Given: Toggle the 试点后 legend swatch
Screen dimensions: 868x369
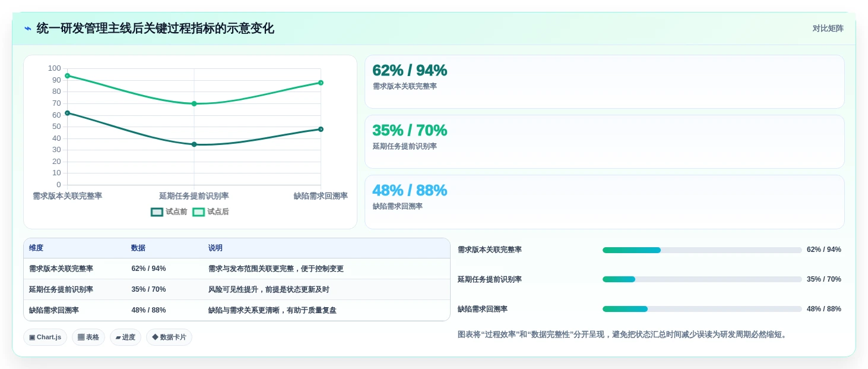Looking at the screenshot, I should [198, 212].
